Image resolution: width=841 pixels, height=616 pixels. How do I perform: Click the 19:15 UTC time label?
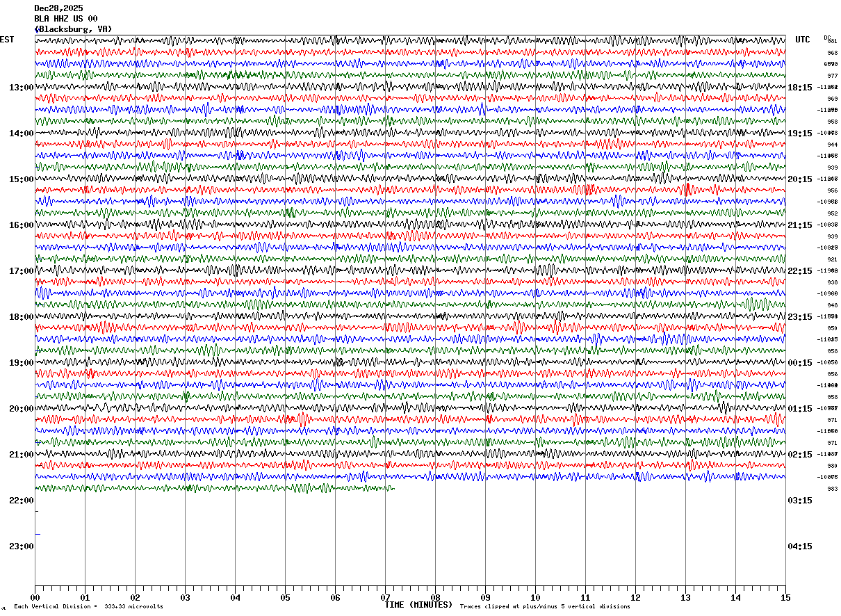click(x=800, y=133)
